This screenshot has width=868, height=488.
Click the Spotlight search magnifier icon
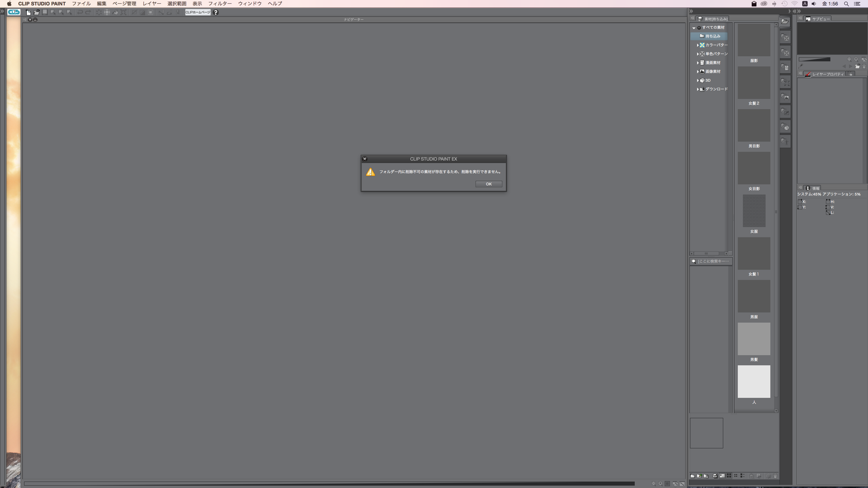coord(846,4)
